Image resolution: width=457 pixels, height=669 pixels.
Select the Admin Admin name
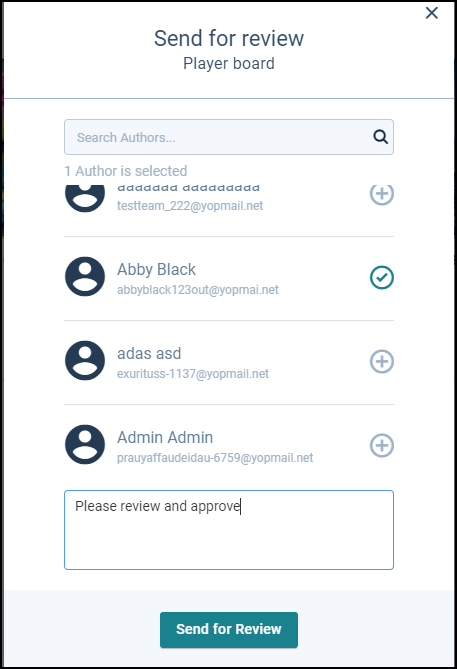click(x=165, y=438)
